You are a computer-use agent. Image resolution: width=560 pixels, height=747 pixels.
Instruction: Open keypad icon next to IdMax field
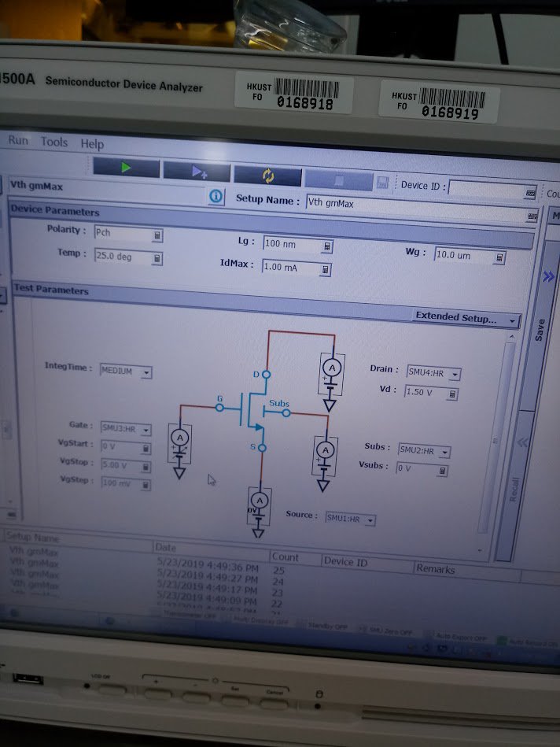(x=326, y=270)
